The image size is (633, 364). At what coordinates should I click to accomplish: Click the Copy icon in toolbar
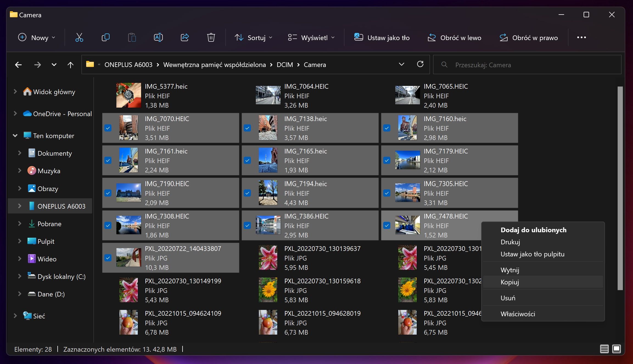[105, 37]
